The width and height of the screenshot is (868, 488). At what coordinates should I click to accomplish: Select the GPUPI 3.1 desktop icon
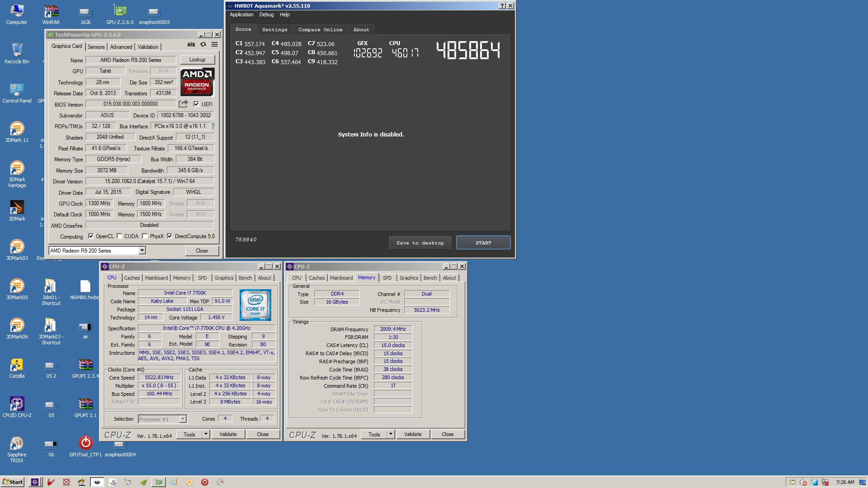click(85, 407)
